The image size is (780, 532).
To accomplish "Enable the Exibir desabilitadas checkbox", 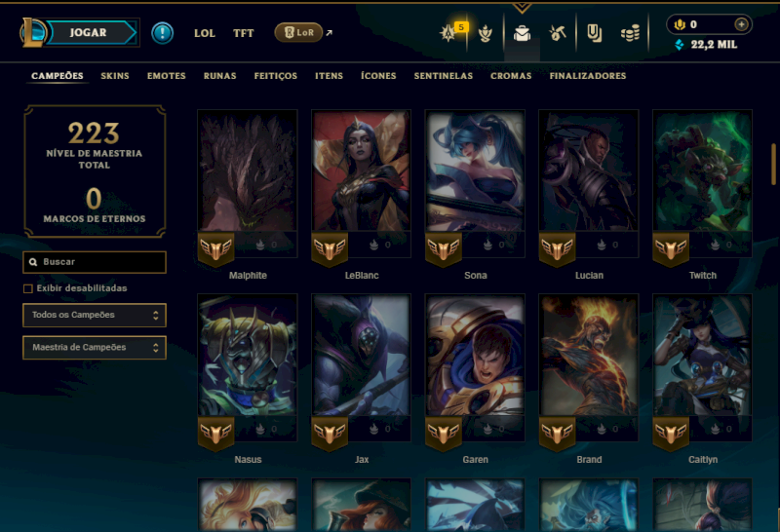I will point(28,288).
